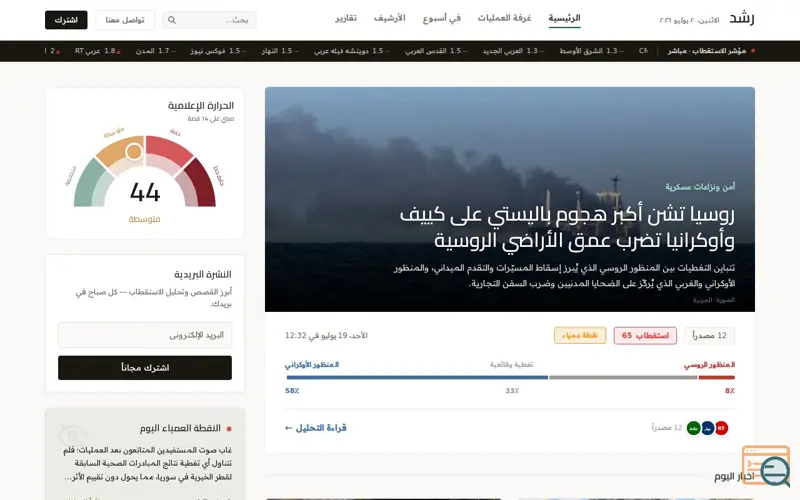Click the orange browser-magnifier floating icon
Screen dimensions: 800x500
click(x=766, y=465)
